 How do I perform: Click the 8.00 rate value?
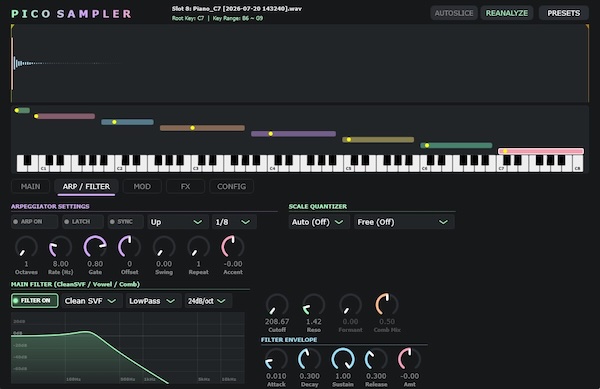[x=60, y=264]
